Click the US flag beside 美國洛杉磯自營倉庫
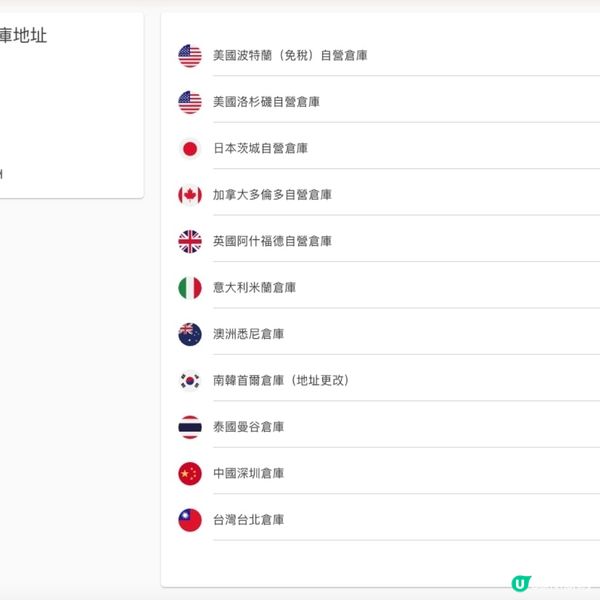Screen dimensions: 600x600 tap(190, 102)
